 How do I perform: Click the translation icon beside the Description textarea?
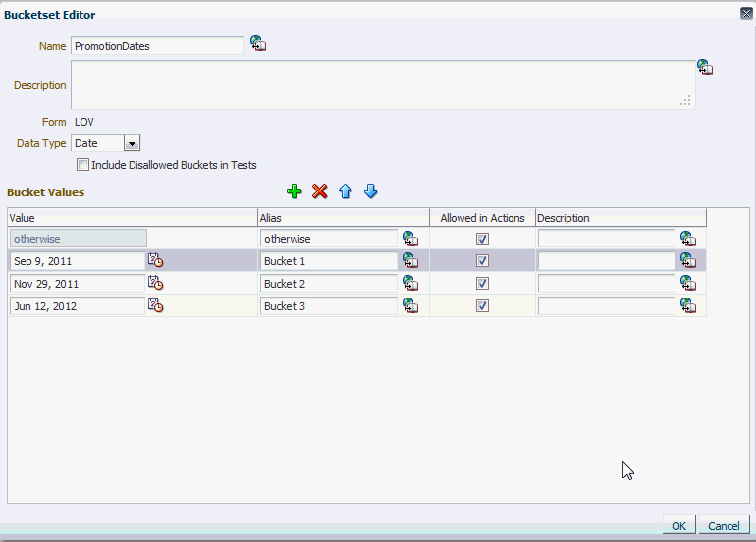point(704,67)
